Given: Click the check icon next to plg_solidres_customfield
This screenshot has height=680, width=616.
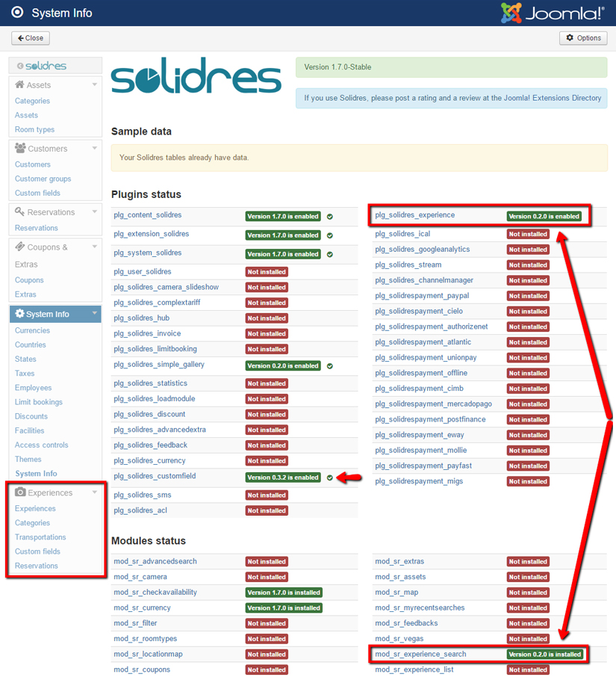Looking at the screenshot, I should (331, 476).
